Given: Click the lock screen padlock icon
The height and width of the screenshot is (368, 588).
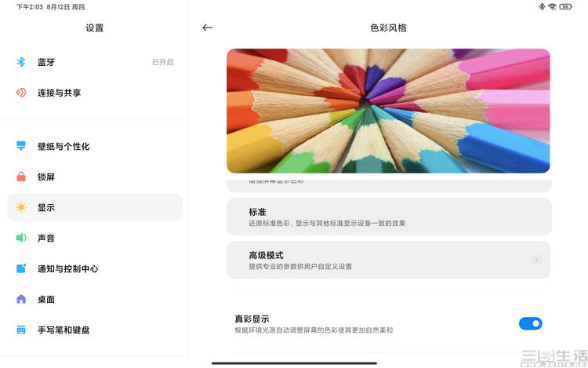Looking at the screenshot, I should coord(22,177).
